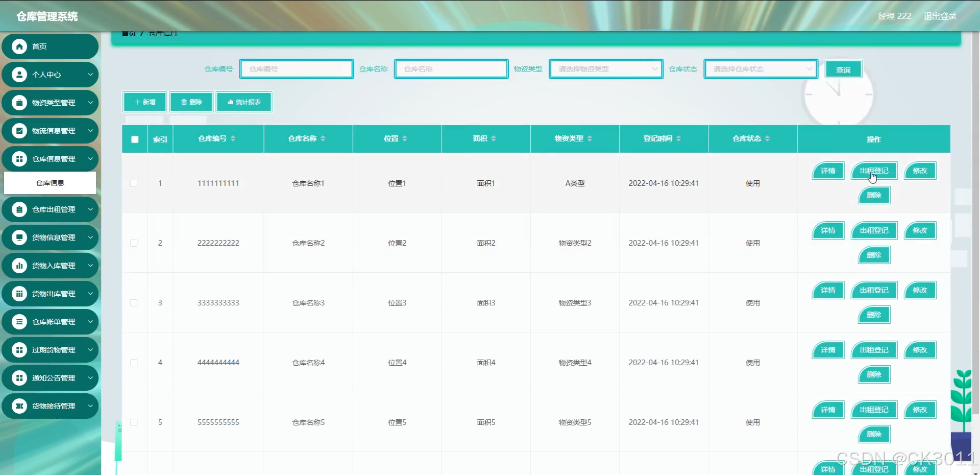Click row 删除 for warehouse 仓库名称3
Viewport: 980px width, 475px height.
click(874, 315)
